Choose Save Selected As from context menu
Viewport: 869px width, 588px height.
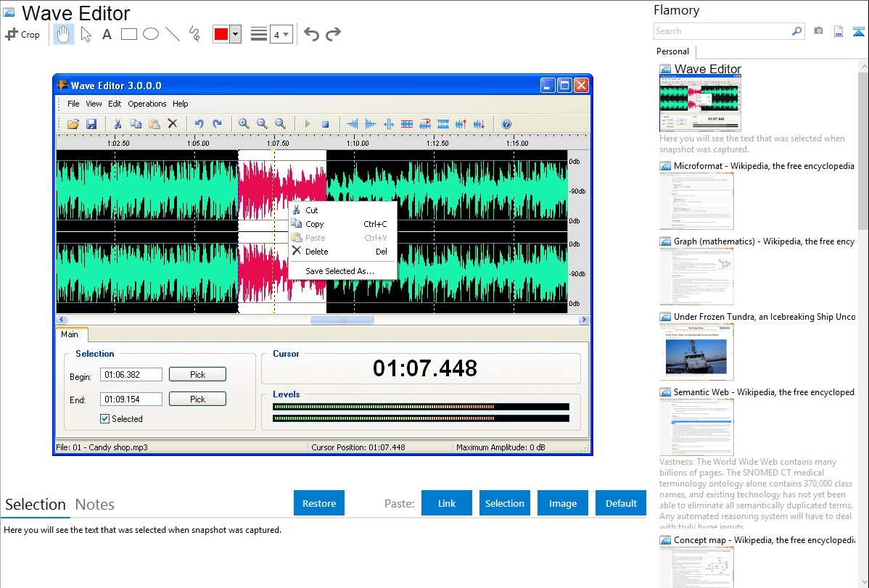pos(339,271)
